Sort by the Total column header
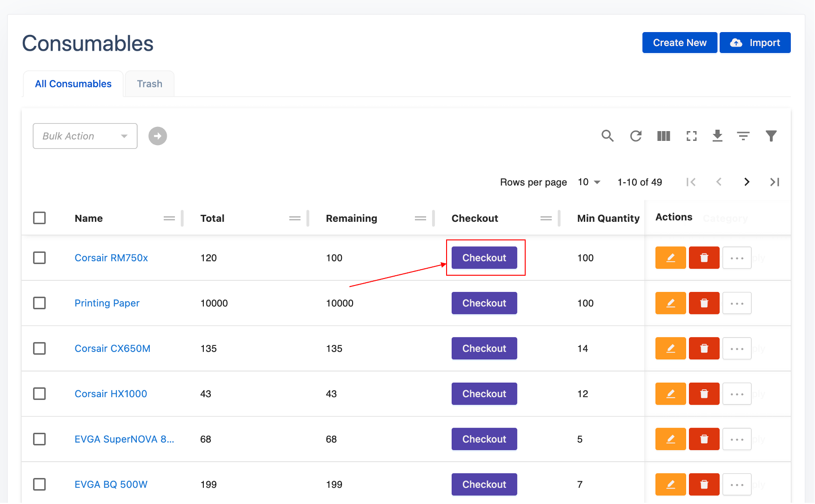 pyautogui.click(x=212, y=218)
